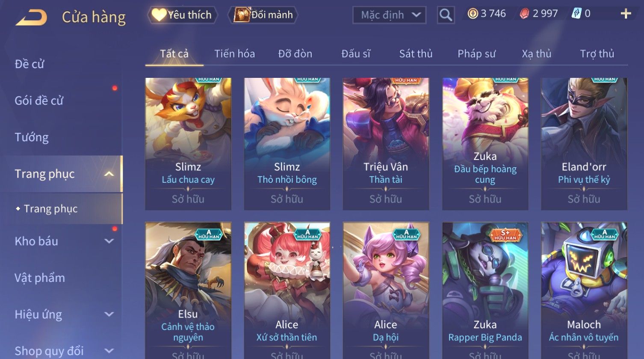Image resolution: width=644 pixels, height=359 pixels.
Task: Open the search magnifier icon
Action: (446, 15)
